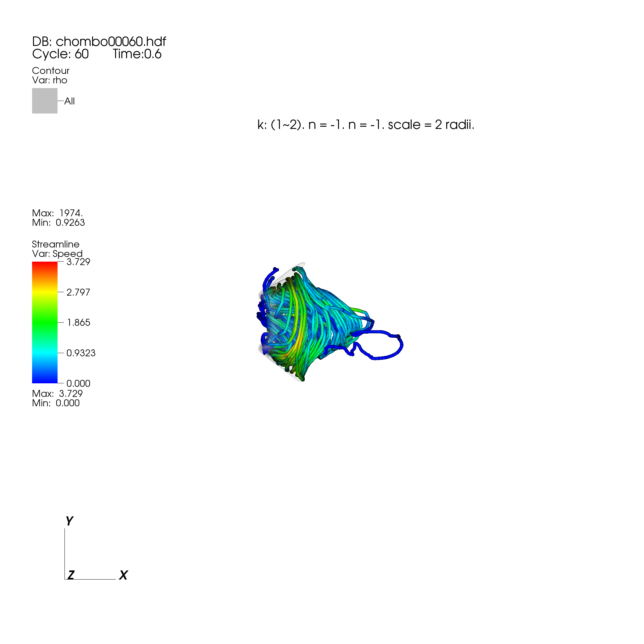Viewport: 644px width, 644px height.
Task: Click the 1.865 tick label
Action: 79,323
